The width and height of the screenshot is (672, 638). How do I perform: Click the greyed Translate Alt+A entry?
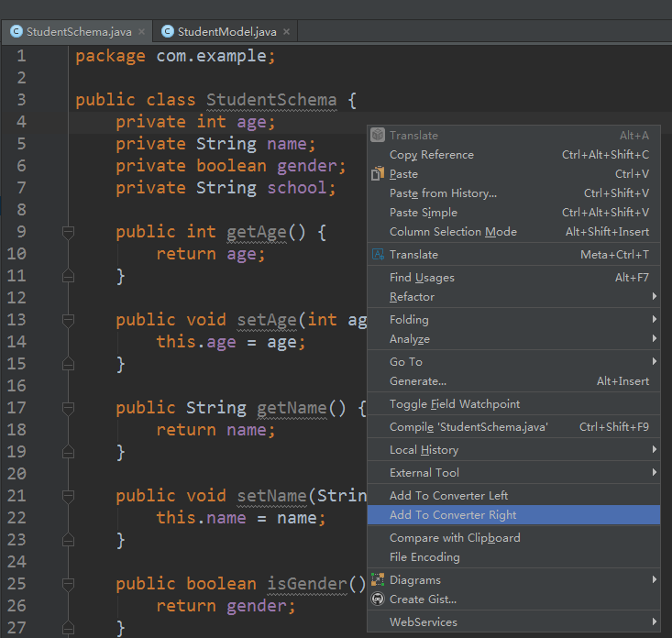click(513, 135)
